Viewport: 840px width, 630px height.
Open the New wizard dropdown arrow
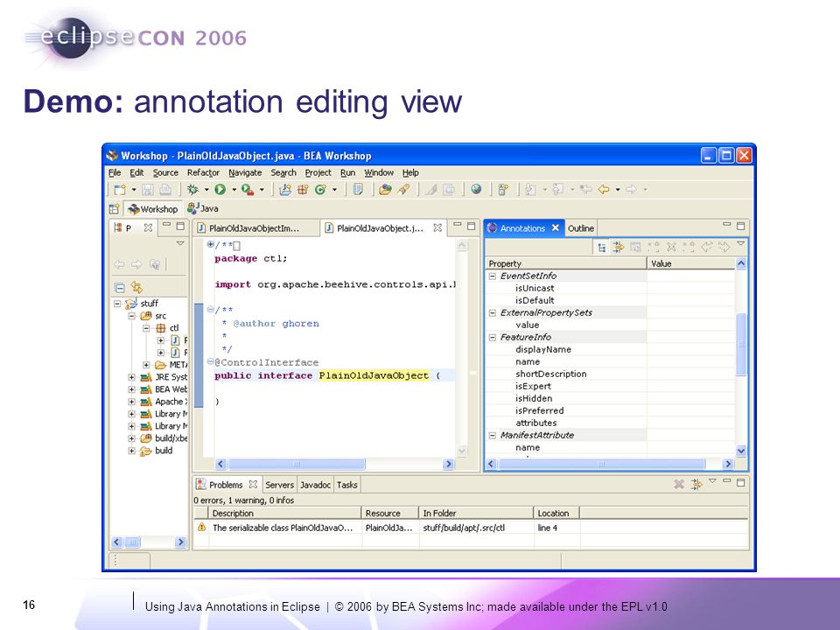pos(134,190)
